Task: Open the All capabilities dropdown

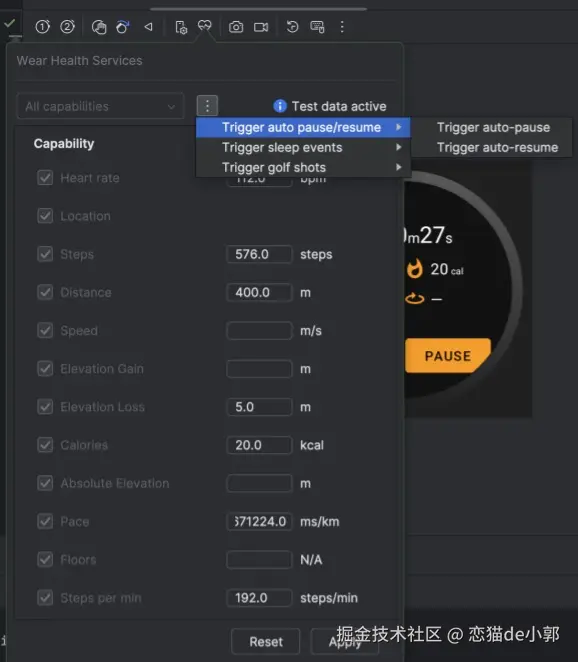Action: click(x=100, y=106)
